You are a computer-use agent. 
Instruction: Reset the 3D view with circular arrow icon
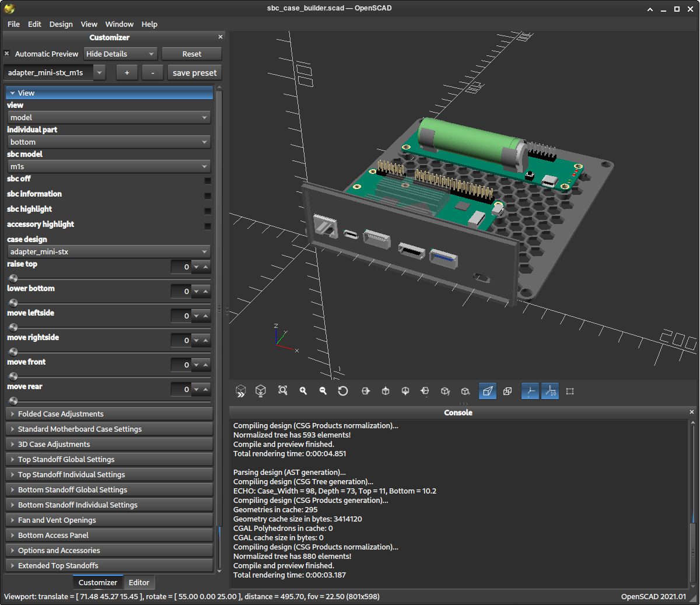[342, 391]
